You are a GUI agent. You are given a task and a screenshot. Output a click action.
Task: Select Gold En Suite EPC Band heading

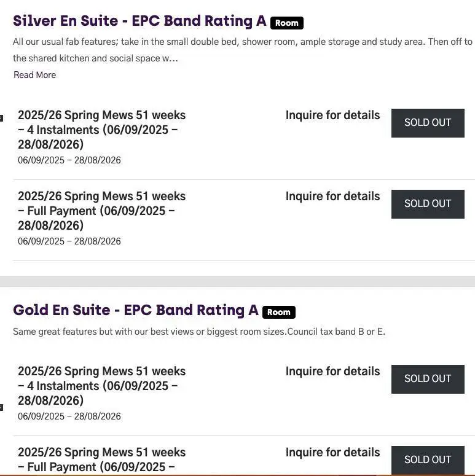pos(135,310)
